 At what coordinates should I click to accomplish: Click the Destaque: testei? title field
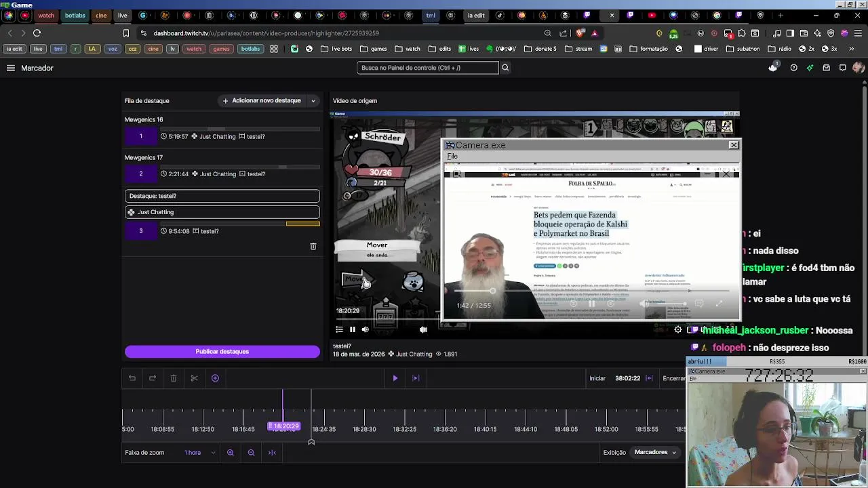coord(222,196)
